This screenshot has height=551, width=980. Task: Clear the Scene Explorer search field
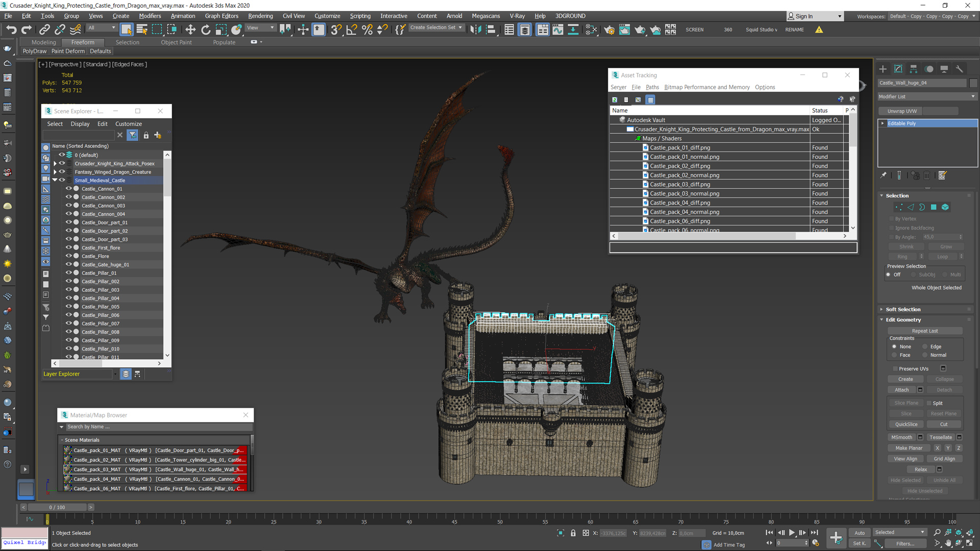click(120, 135)
